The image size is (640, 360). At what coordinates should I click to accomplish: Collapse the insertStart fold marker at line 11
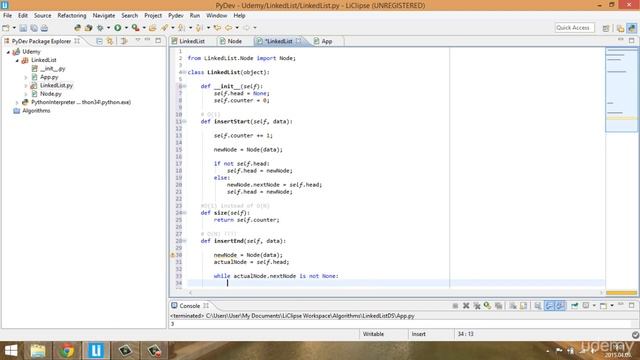tap(184, 121)
